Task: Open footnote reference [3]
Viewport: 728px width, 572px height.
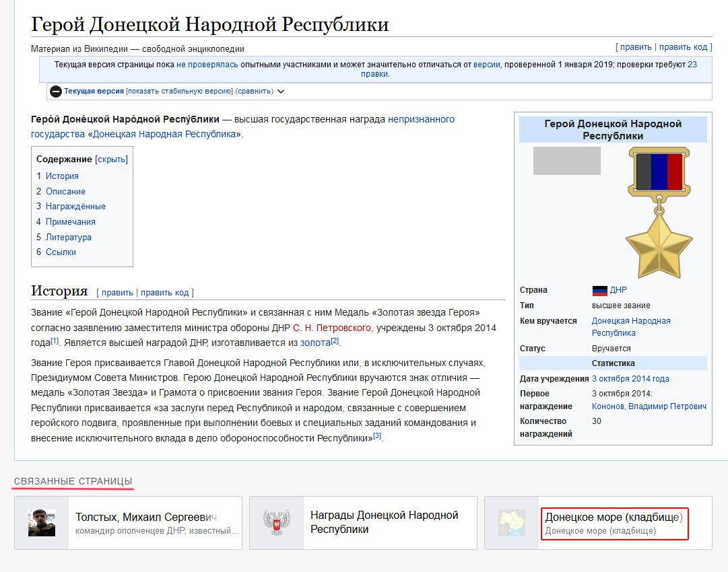Action: tap(377, 435)
